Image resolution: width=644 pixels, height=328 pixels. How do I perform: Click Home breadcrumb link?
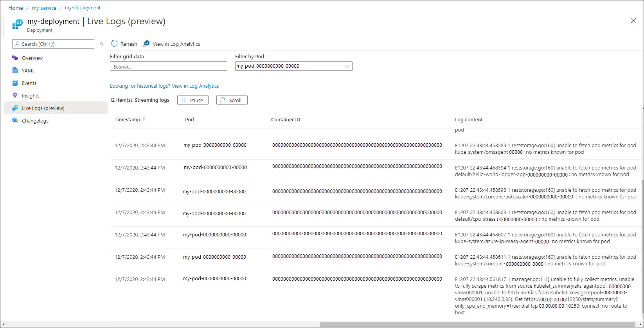pyautogui.click(x=16, y=8)
